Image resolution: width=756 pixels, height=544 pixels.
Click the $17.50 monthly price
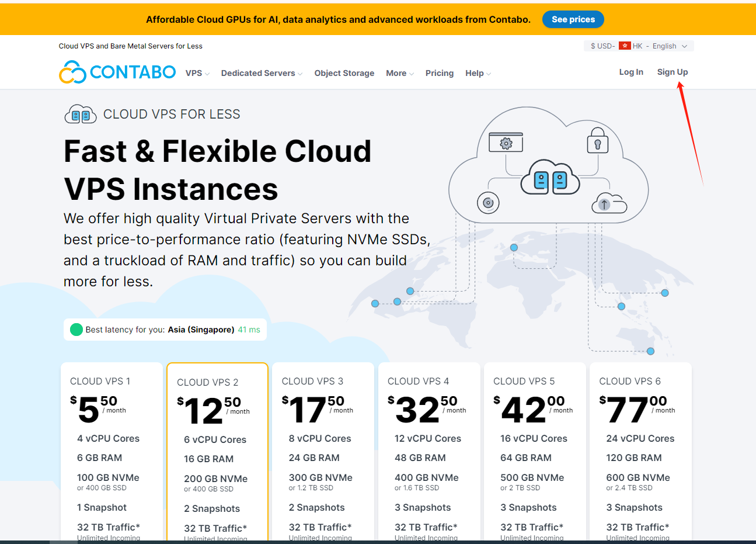coord(318,408)
